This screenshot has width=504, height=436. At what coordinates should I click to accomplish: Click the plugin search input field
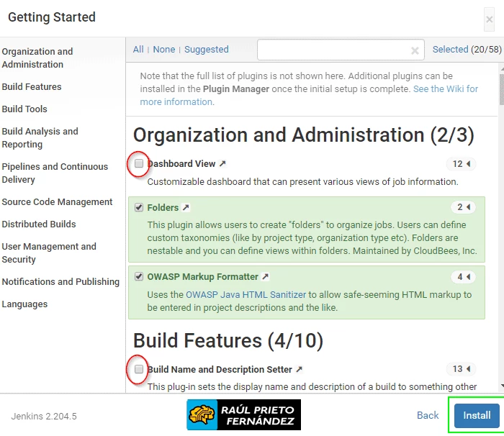point(333,50)
